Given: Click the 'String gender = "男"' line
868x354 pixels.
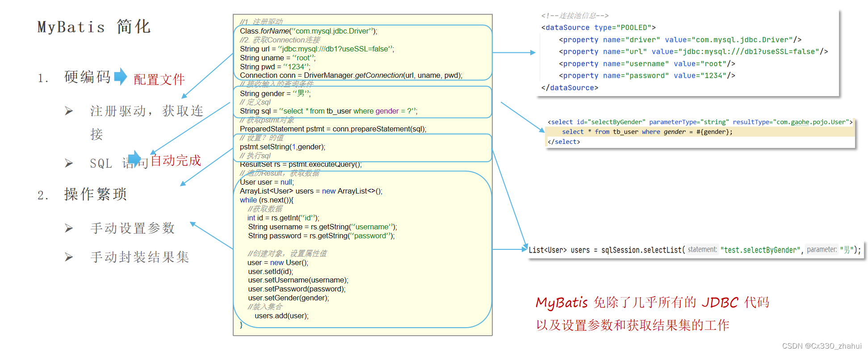Looking at the screenshot, I should 276,93.
